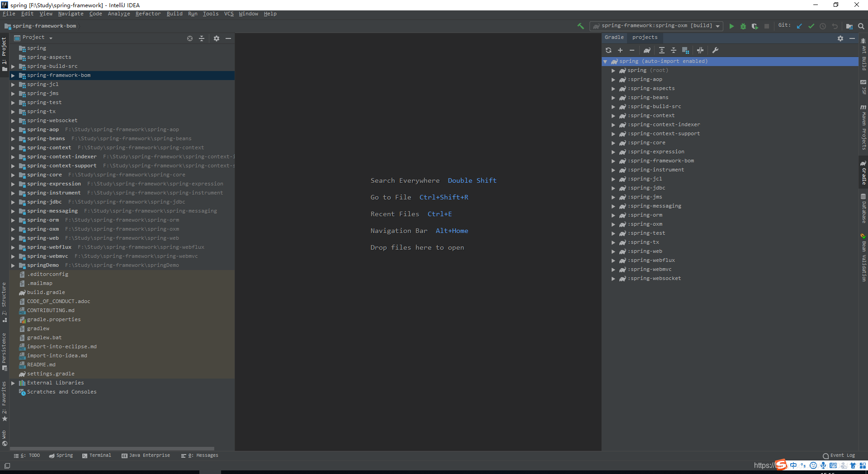
Task: Detach Gradle project with minus icon
Action: 632,50
